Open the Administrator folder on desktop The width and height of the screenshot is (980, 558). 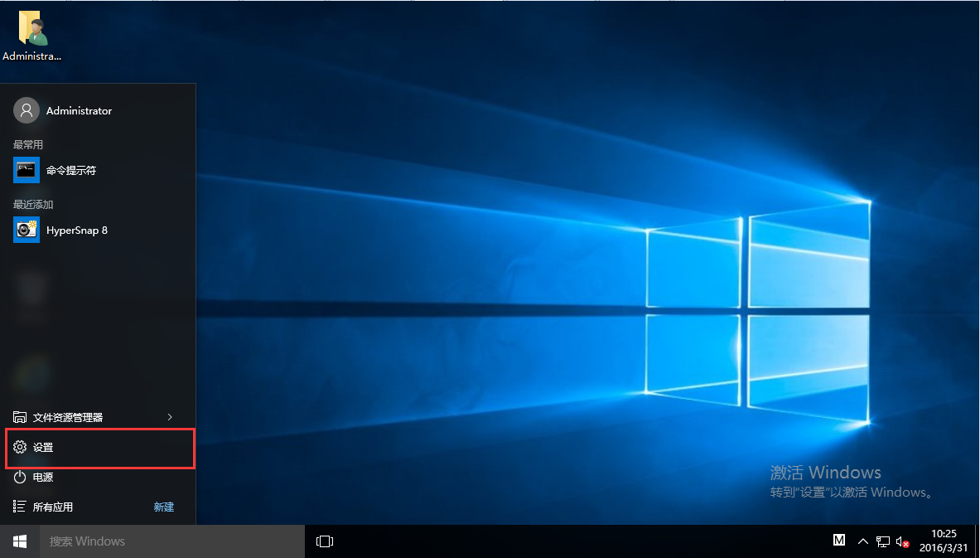[x=31, y=36]
